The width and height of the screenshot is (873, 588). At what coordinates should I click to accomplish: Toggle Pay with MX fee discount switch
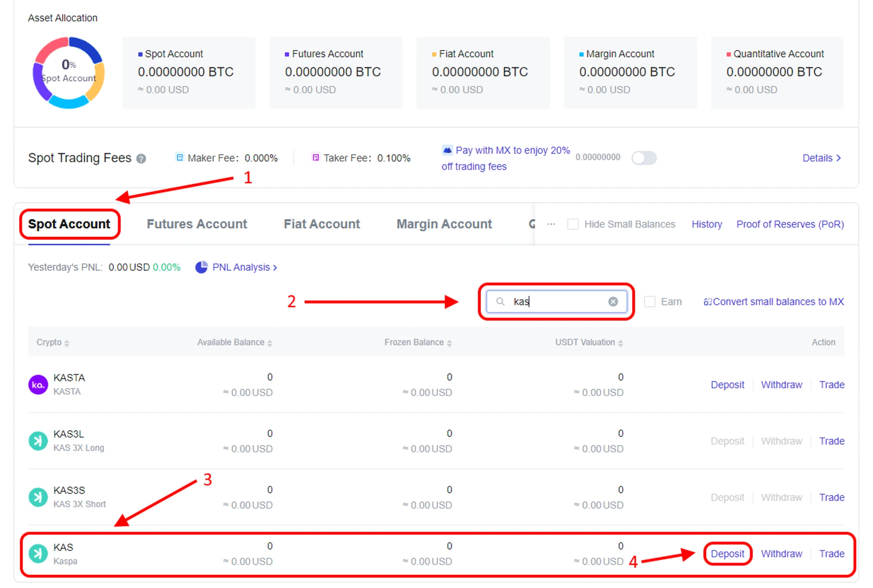643,158
